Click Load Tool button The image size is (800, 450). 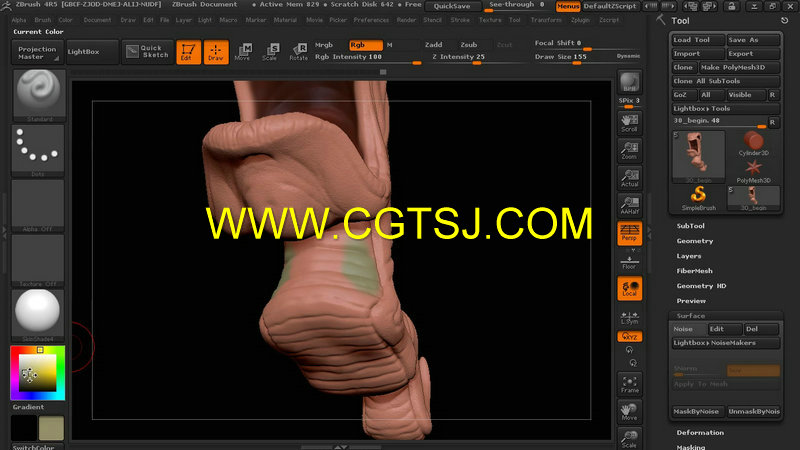pos(698,40)
